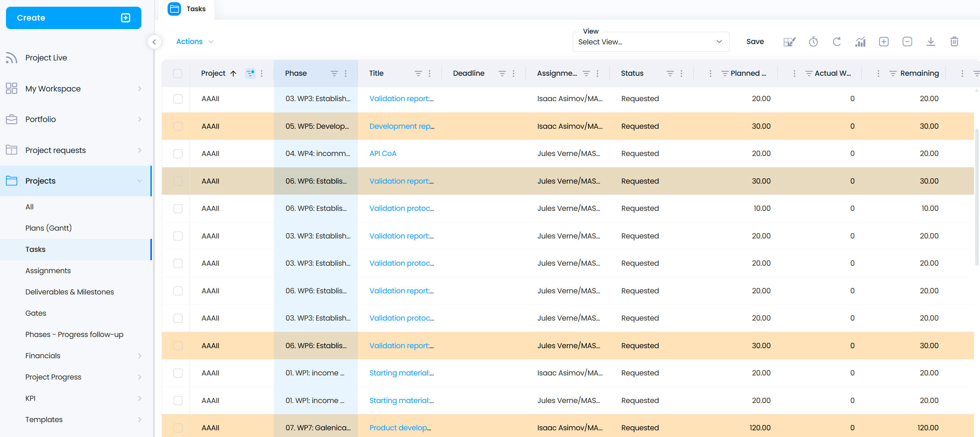Click the stopwatch timer icon in toolbar
Viewport: 980px width, 437px height.
(813, 41)
